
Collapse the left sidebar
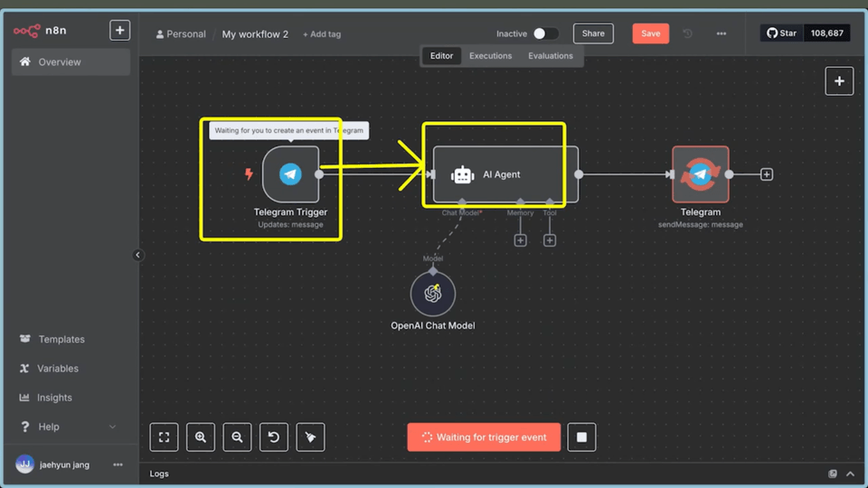pos(137,255)
